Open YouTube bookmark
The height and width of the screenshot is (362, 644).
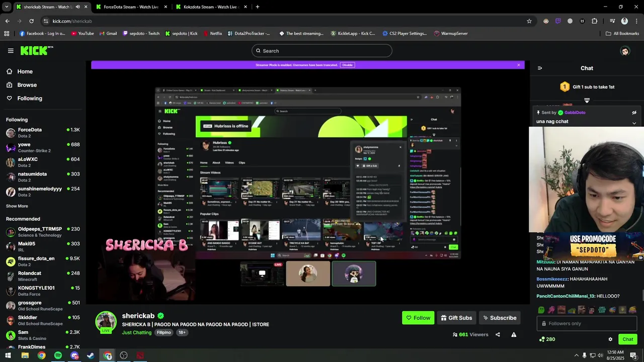coord(83,34)
